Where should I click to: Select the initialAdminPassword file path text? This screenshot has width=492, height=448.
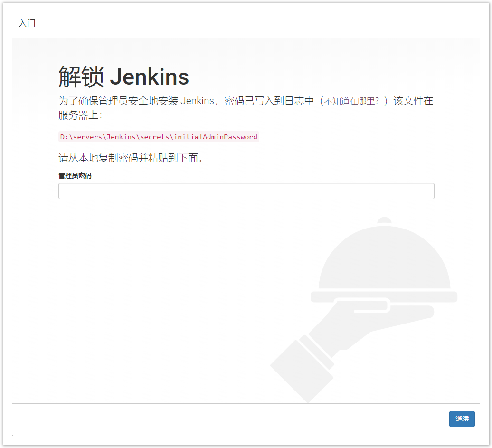tap(159, 137)
